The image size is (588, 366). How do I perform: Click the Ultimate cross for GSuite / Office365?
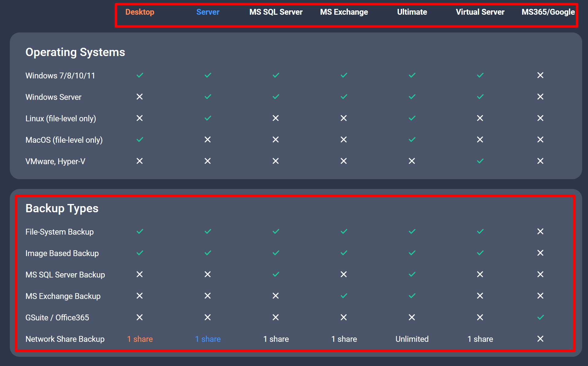click(412, 317)
